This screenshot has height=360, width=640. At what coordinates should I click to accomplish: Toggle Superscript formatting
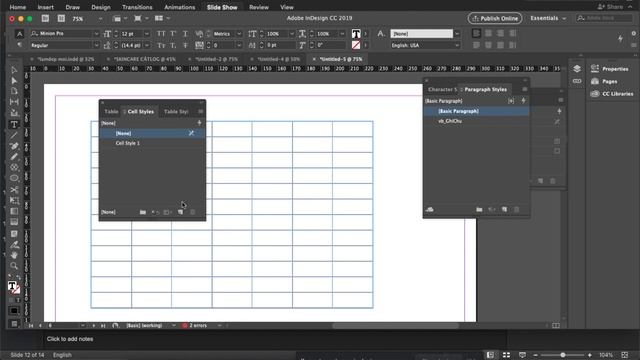coord(173,33)
